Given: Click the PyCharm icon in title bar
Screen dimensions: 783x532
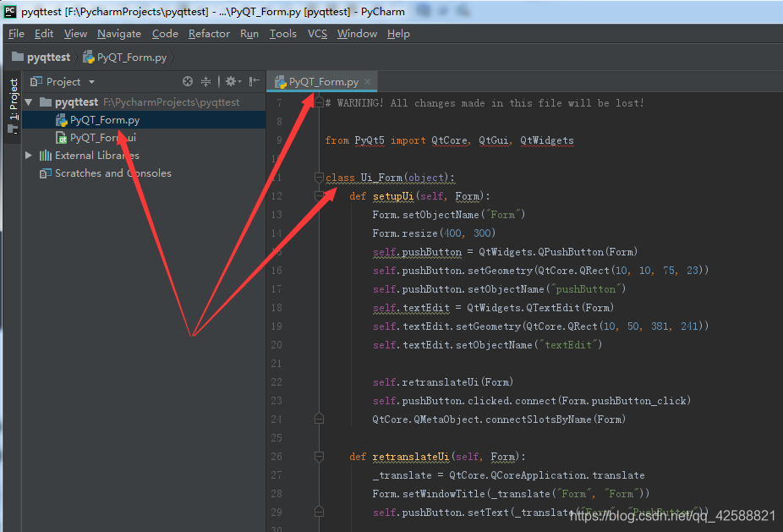Looking at the screenshot, I should coord(10,12).
